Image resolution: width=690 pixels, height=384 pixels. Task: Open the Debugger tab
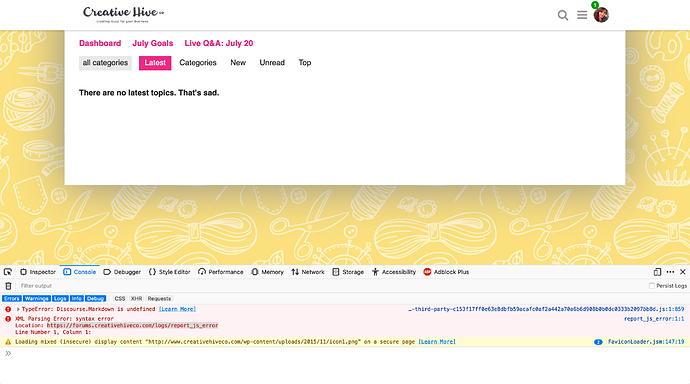pos(122,272)
